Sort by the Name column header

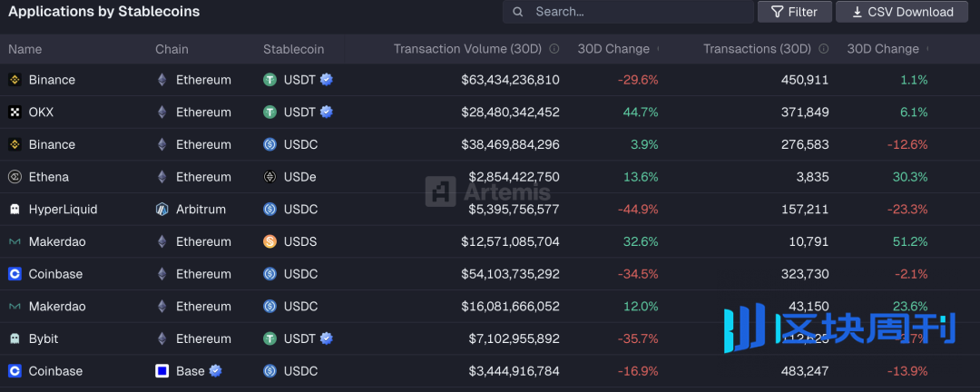25,49
